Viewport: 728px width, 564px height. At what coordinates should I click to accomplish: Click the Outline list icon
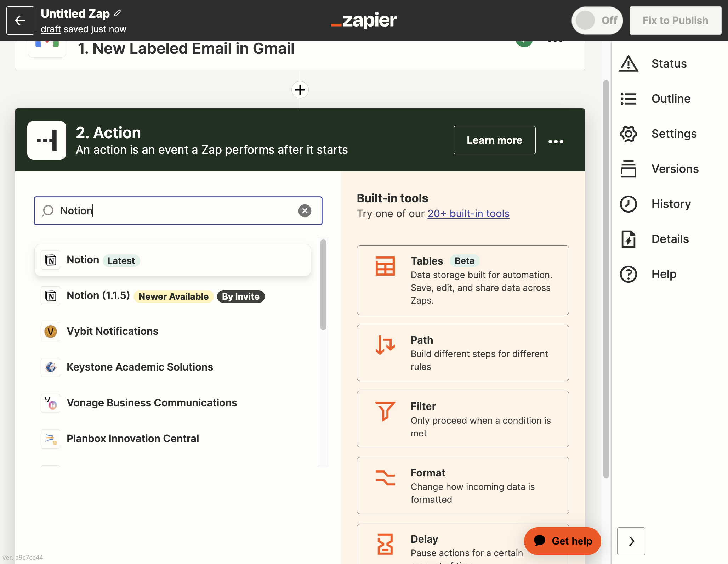click(x=628, y=98)
